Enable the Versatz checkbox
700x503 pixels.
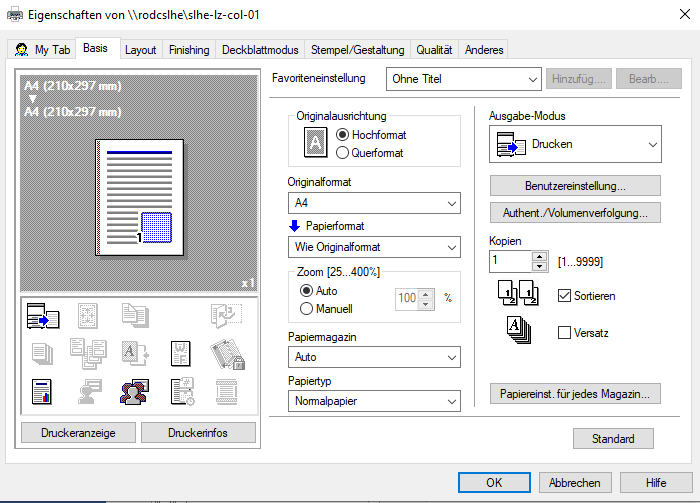(x=565, y=332)
